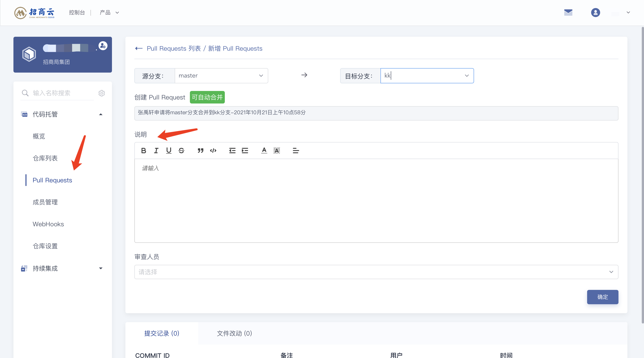Viewport: 644px width, 358px height.
Task: Click the 备注 column header
Action: (286, 355)
